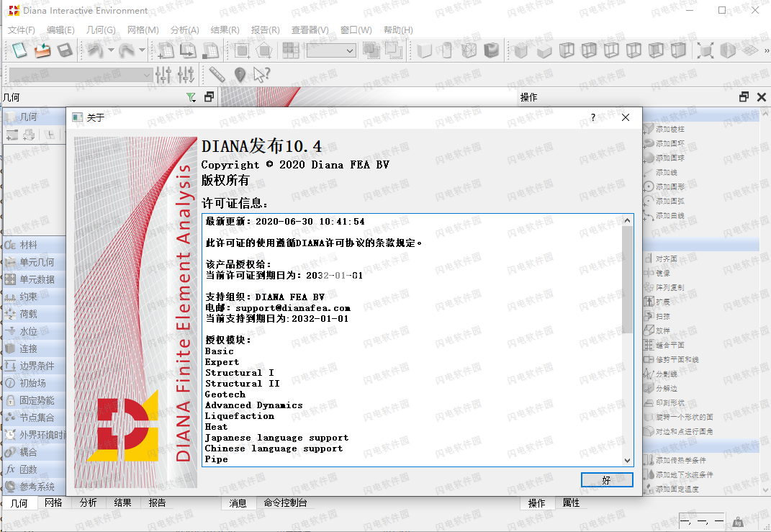Open the wide combo box in the second toolbar row
The width and height of the screenshot is (771, 532).
click(x=81, y=75)
